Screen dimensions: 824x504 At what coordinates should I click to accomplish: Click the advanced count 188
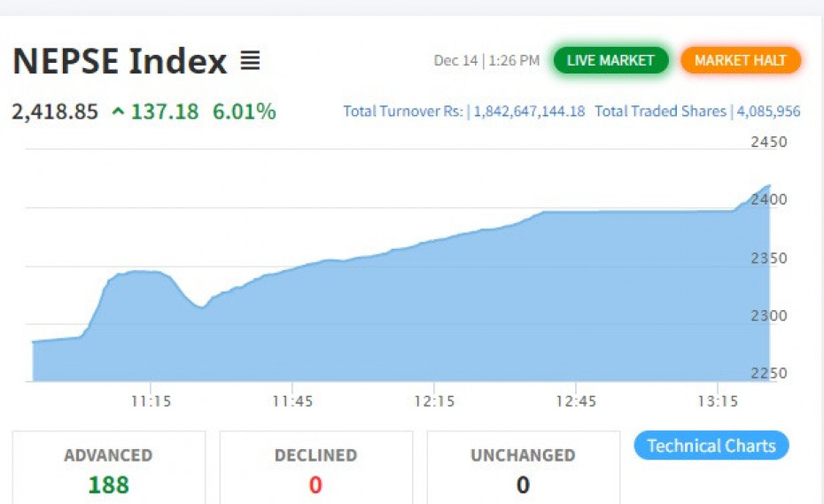pos(108,485)
